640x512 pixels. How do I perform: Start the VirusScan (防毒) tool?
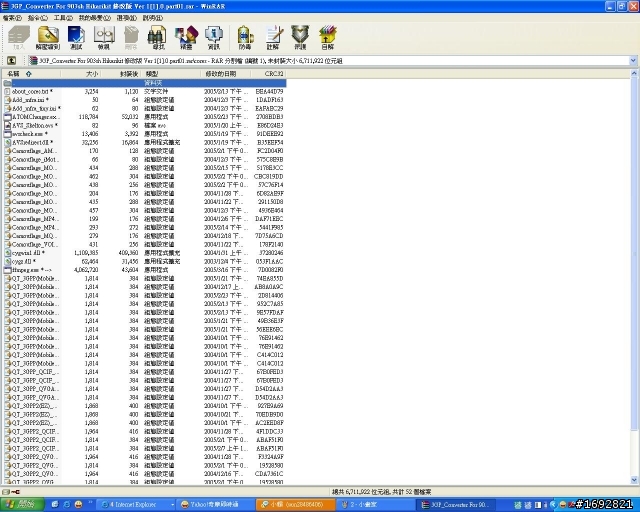tap(245, 38)
